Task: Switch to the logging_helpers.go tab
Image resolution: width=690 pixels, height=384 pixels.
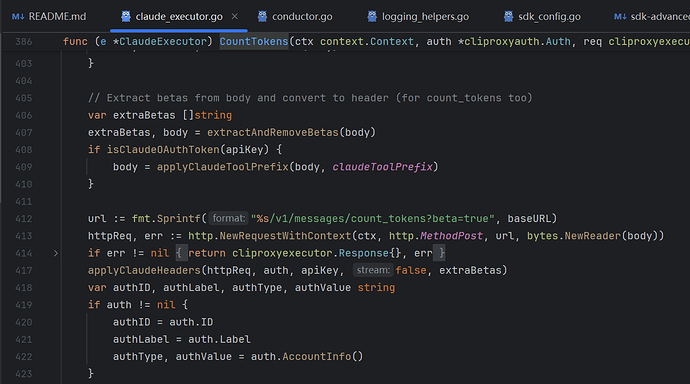Action: (418, 17)
